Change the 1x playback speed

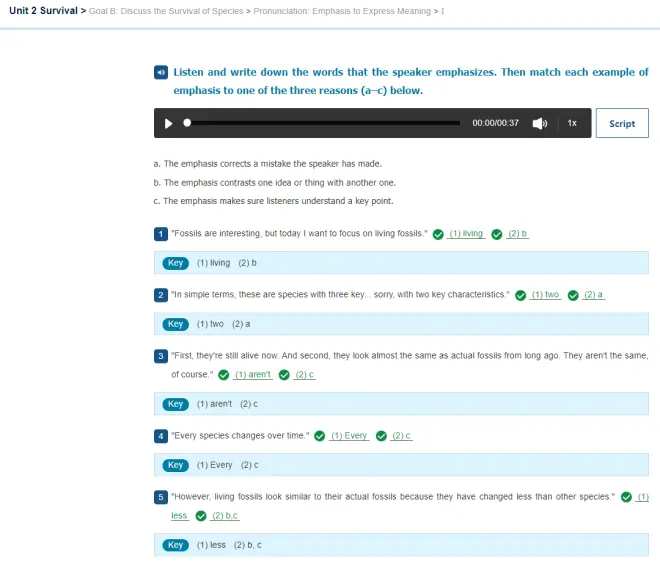click(x=572, y=123)
